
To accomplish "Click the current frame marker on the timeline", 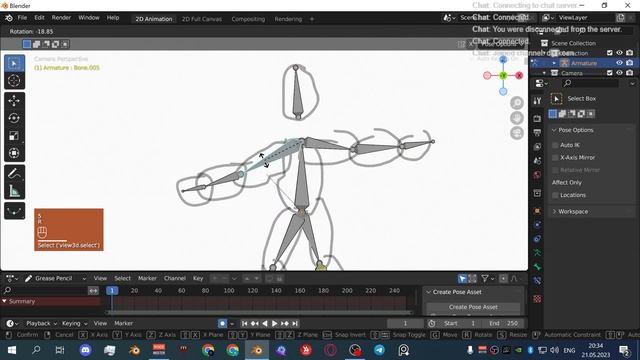I will point(112,291).
